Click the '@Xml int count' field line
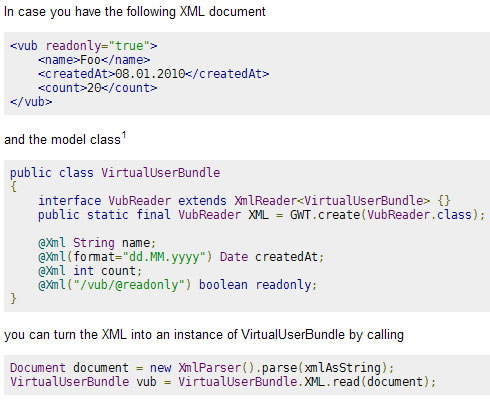 pos(90,271)
